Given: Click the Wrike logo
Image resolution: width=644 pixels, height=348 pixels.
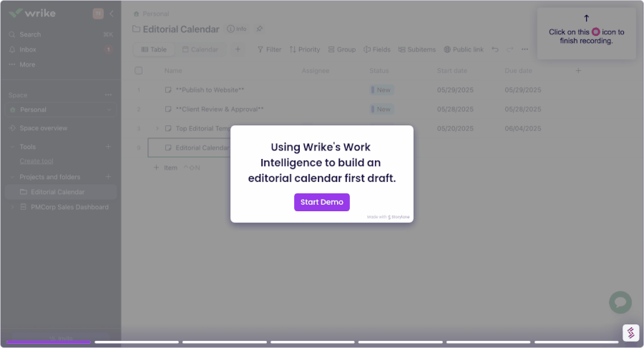Looking at the screenshot, I should [32, 13].
